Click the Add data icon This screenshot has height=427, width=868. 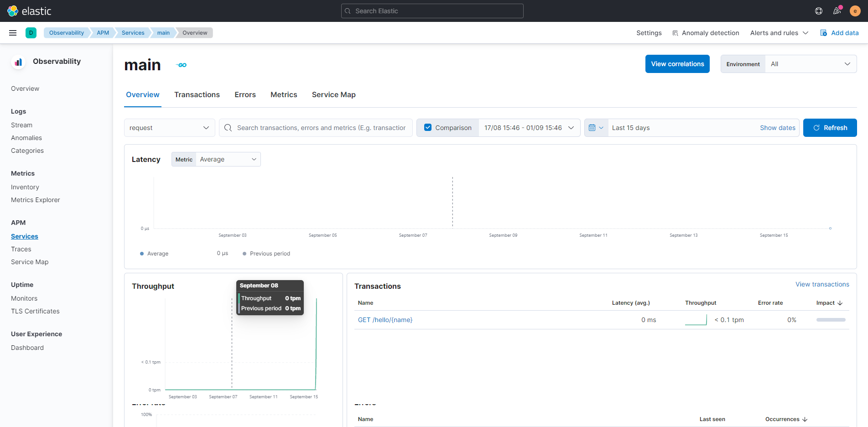pyautogui.click(x=824, y=33)
